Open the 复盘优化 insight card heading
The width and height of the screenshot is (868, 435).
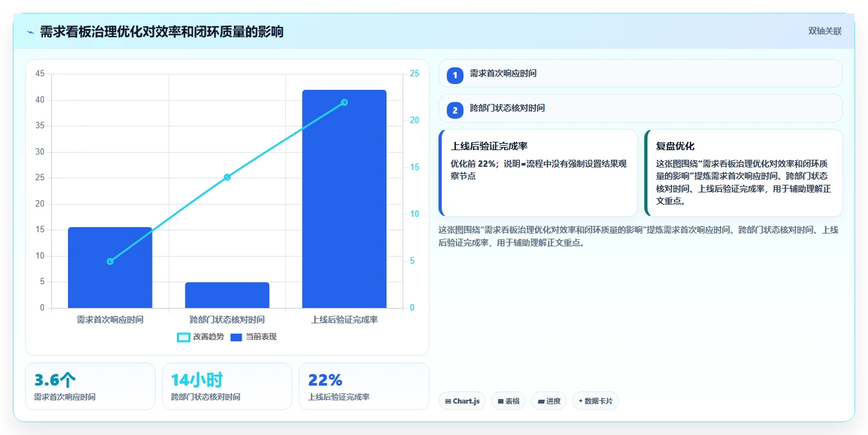click(675, 146)
